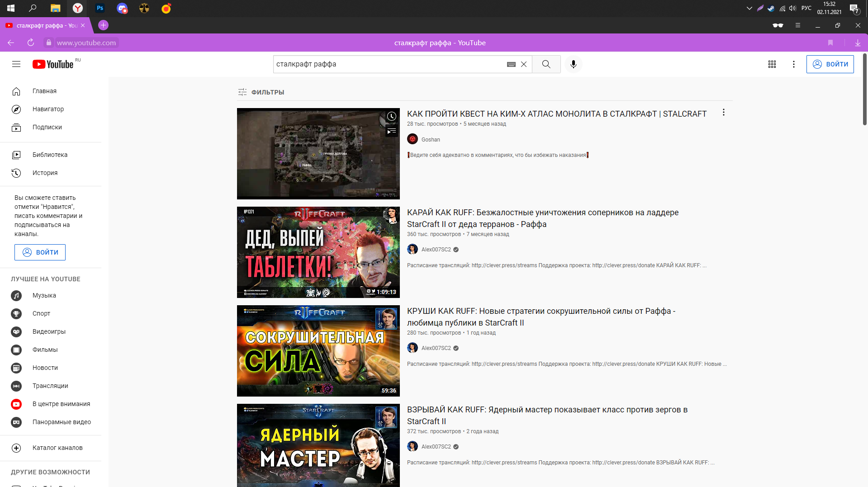Image resolution: width=868 pixels, height=487 pixels.
Task: Click the sidebar ВОЙТИ sign-in button
Action: (40, 252)
